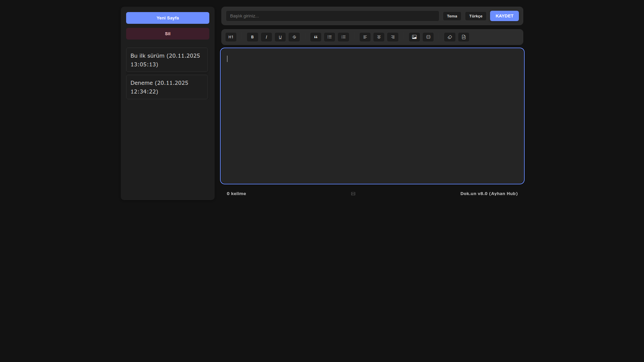
Task: Align text to the right
Action: [393, 37]
